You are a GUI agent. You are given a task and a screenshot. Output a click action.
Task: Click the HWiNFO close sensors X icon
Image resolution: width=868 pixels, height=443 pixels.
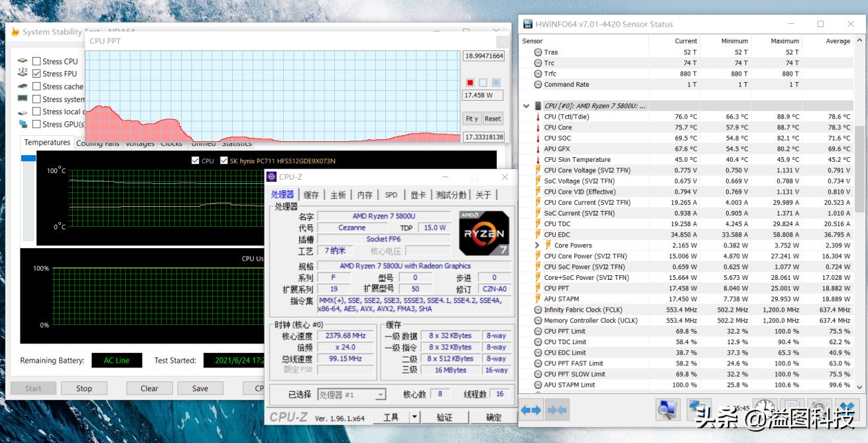[x=847, y=409]
